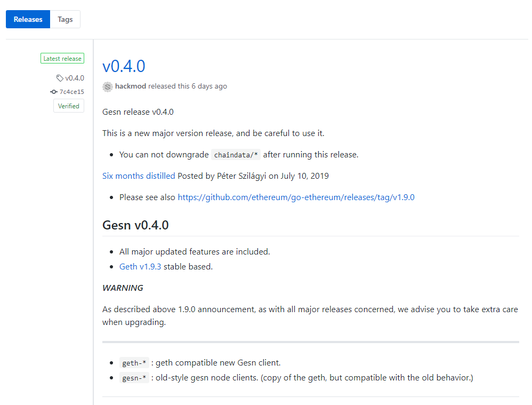Visit hackmod's profile link
The image size is (532, 405).
tap(131, 86)
